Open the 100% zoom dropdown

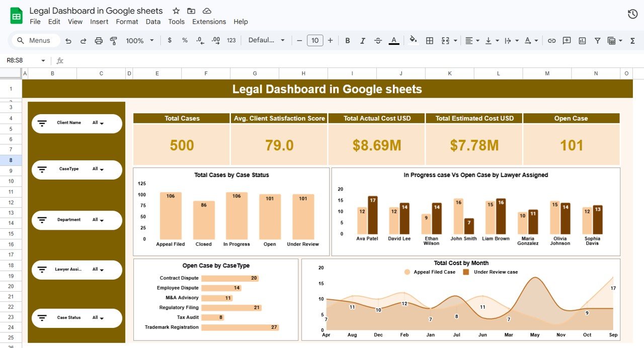pyautogui.click(x=139, y=40)
